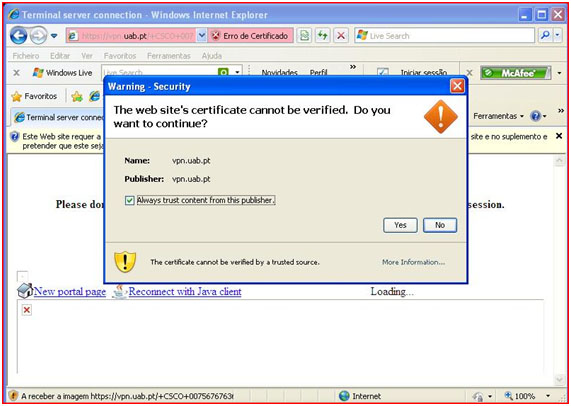
Task: Click the broken image red X placeholder
Action: (27, 310)
